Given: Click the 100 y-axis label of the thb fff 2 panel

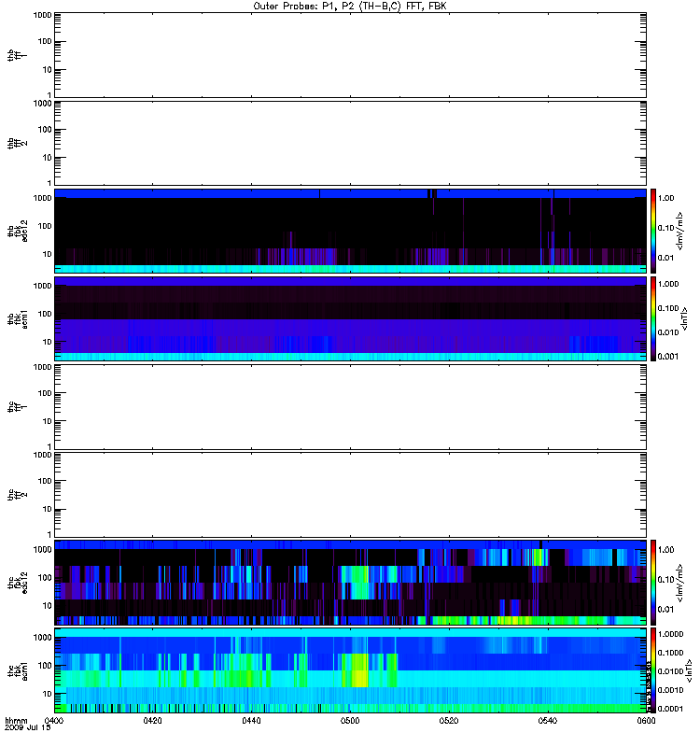Looking at the screenshot, I should tap(45, 130).
